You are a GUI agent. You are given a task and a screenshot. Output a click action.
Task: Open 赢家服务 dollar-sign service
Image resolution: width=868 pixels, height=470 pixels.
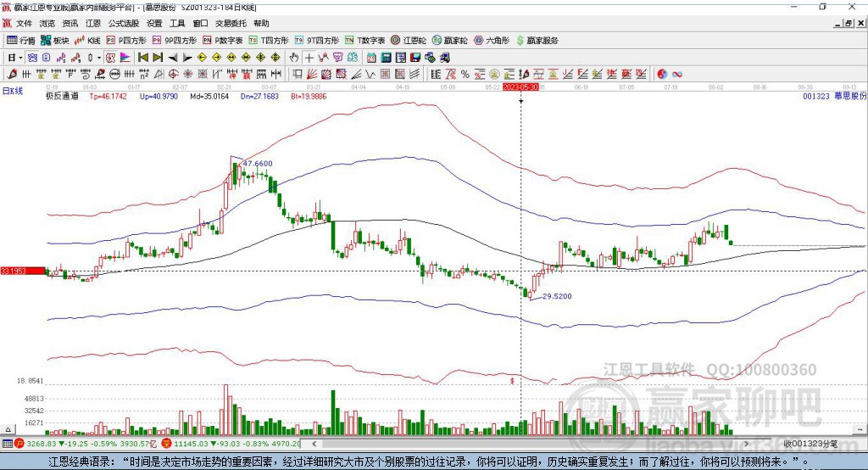tap(537, 40)
